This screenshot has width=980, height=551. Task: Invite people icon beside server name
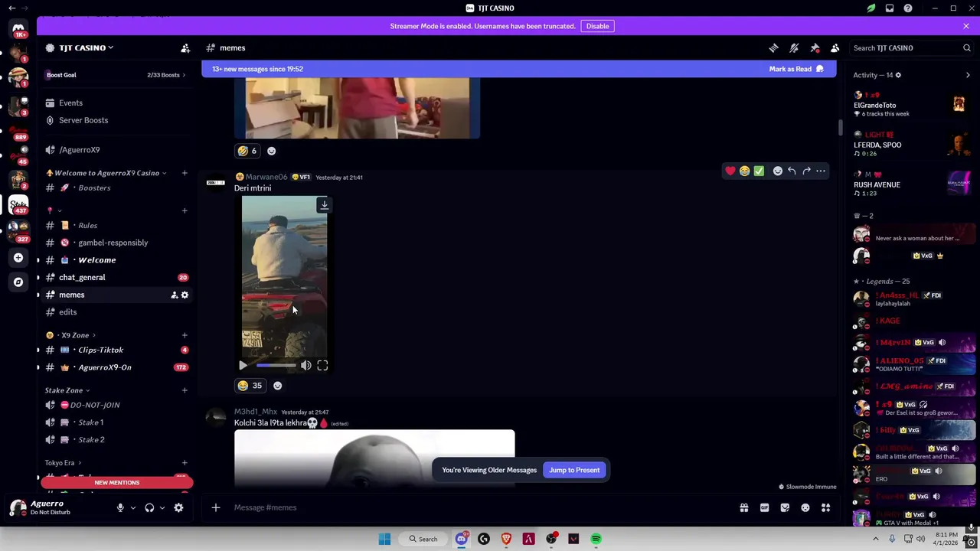click(185, 48)
